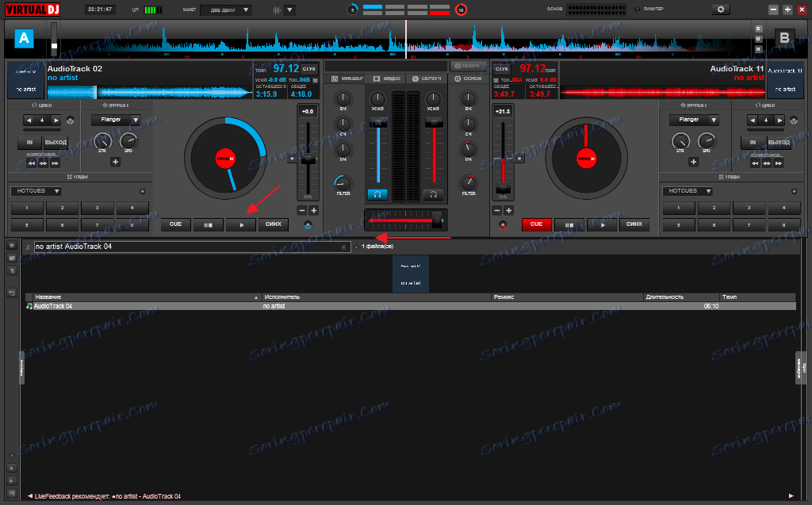The width and height of the screenshot is (812, 505).
Task: Click loop IN button on deck A
Action: pyautogui.click(x=29, y=143)
